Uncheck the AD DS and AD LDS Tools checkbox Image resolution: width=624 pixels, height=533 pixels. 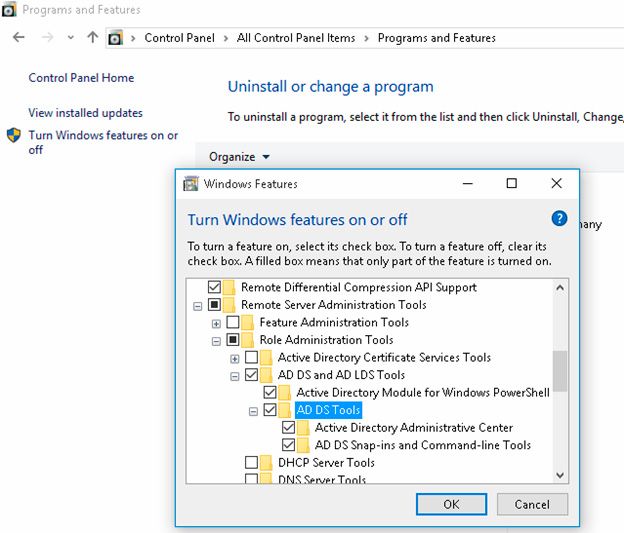pos(252,375)
